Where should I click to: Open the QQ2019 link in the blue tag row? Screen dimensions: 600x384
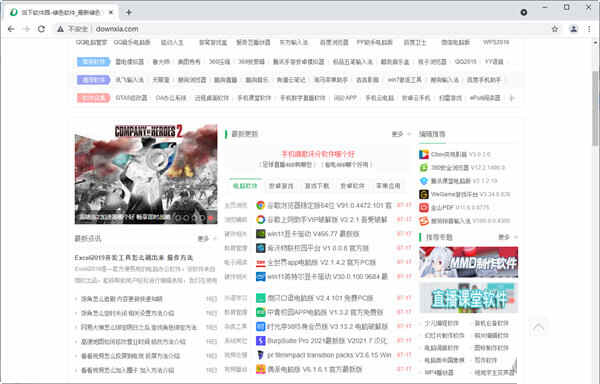[x=466, y=62]
